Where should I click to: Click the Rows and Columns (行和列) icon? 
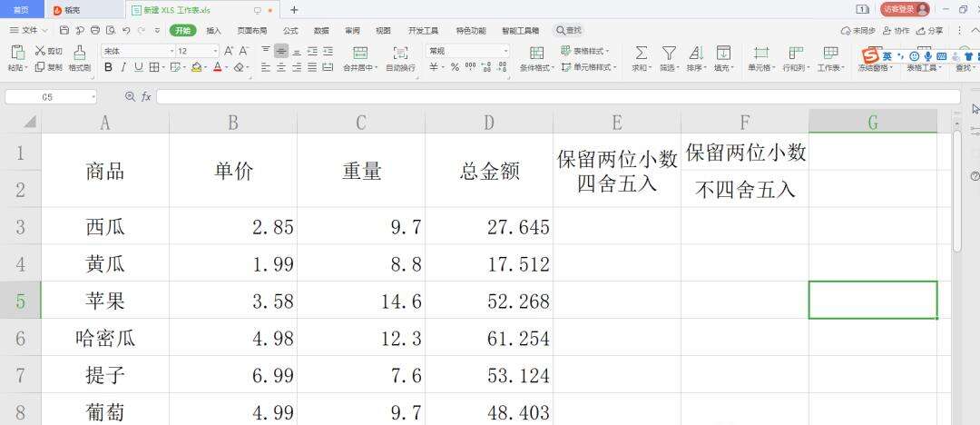click(x=796, y=52)
